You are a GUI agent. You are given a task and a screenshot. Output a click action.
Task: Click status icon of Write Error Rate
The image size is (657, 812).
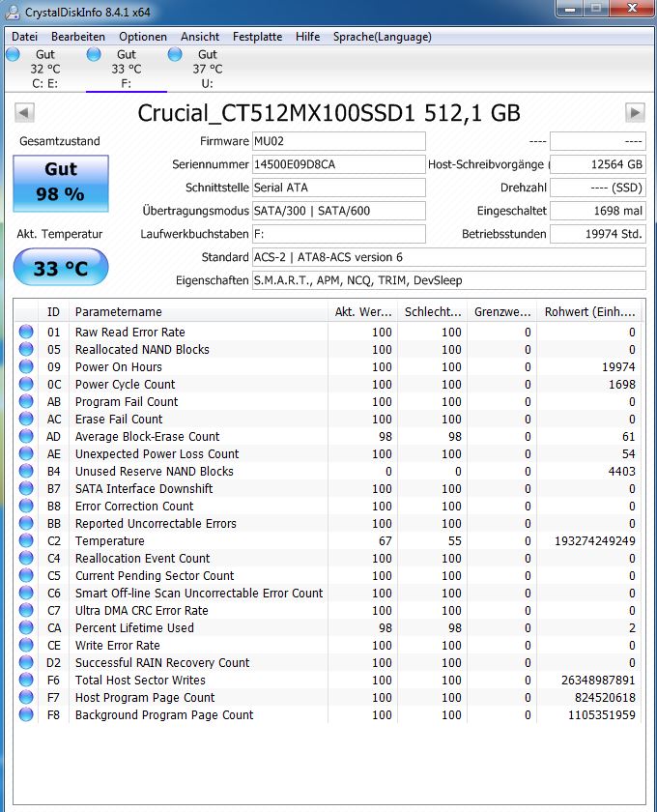[x=26, y=646]
